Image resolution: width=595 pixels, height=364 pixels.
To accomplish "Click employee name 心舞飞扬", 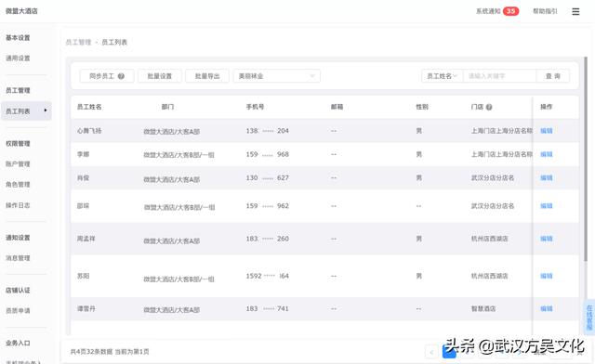I will 89,131.
